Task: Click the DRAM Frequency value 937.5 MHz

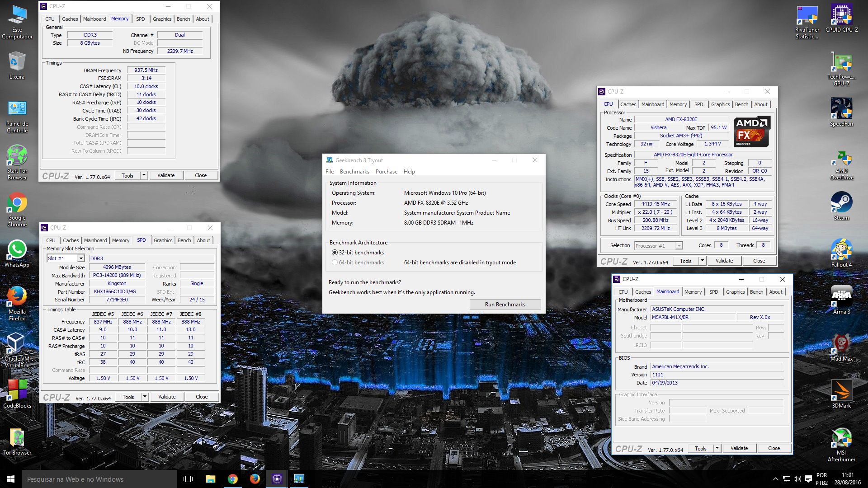Action: [x=146, y=70]
